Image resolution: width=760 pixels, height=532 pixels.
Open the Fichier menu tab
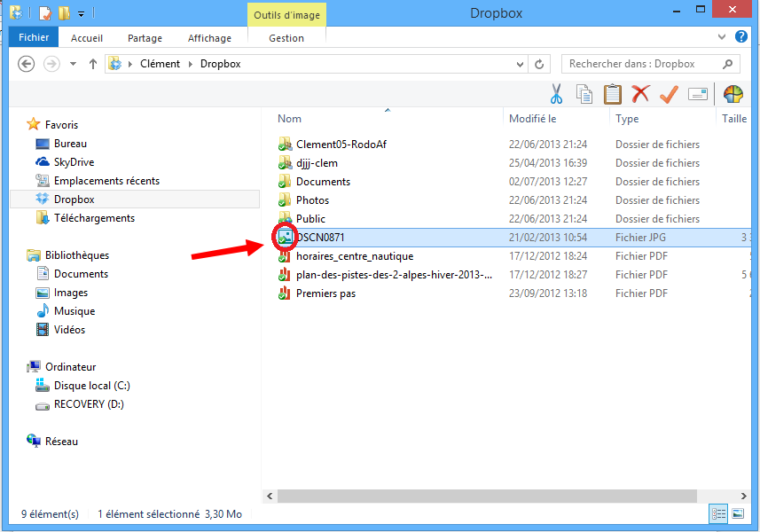[34, 37]
